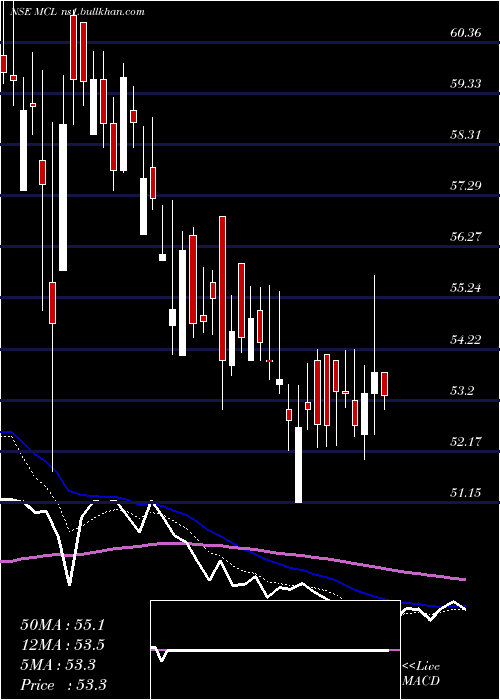The height and width of the screenshot is (700, 500).
Task: Click the 59.33 price axis label
Action: coord(466,83)
